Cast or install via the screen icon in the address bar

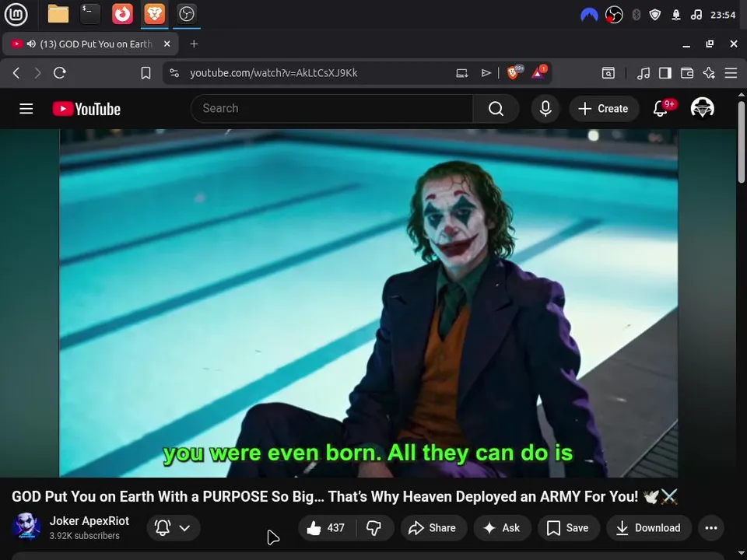coord(461,73)
